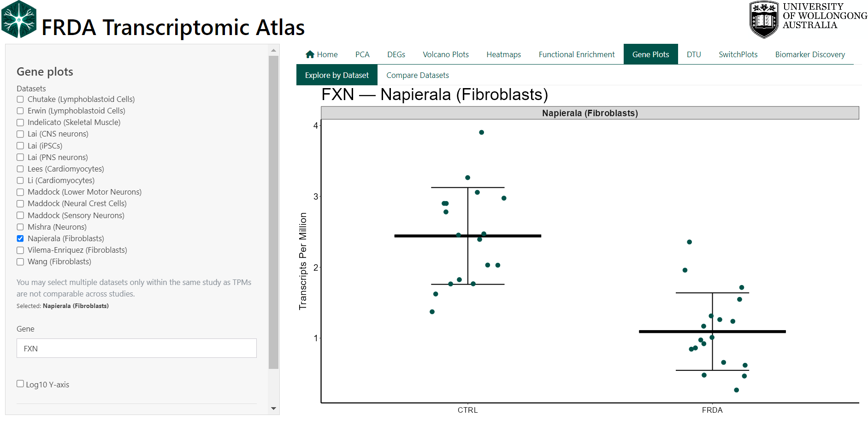Click the highest CTRL data point

coord(481,132)
